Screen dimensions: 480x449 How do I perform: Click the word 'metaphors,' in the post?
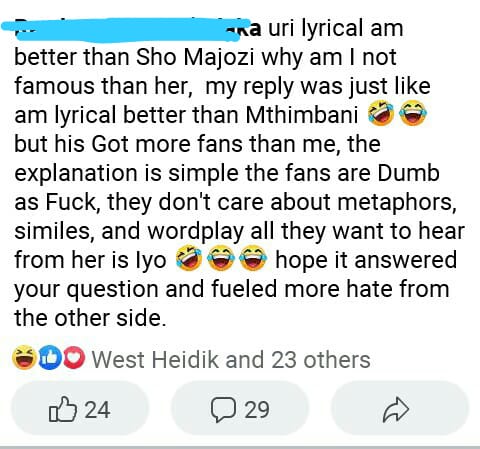click(x=397, y=202)
